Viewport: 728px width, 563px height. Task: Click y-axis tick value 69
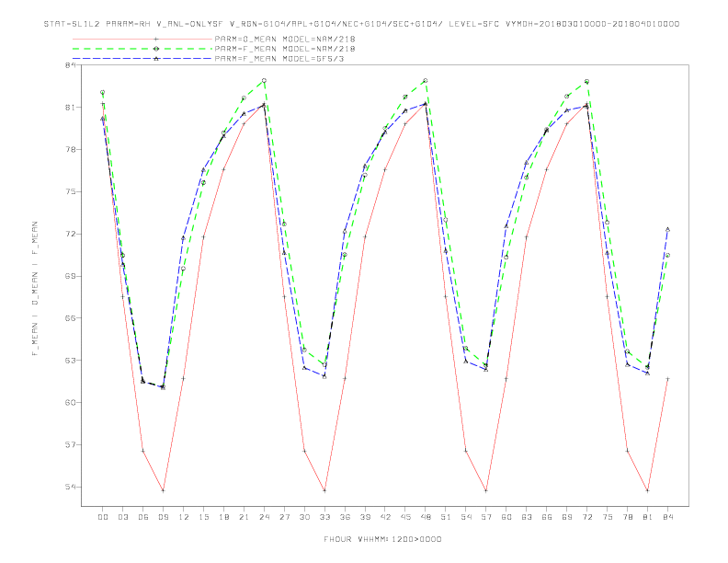click(x=71, y=276)
